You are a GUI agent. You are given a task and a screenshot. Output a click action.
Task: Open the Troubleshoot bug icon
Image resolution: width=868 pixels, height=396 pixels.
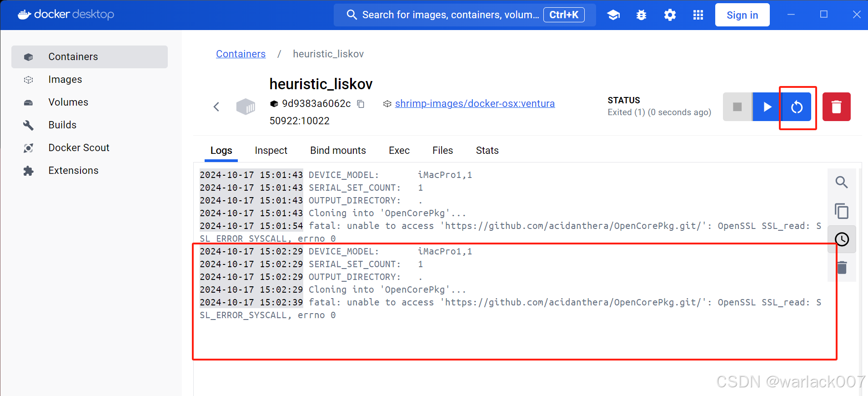(642, 15)
